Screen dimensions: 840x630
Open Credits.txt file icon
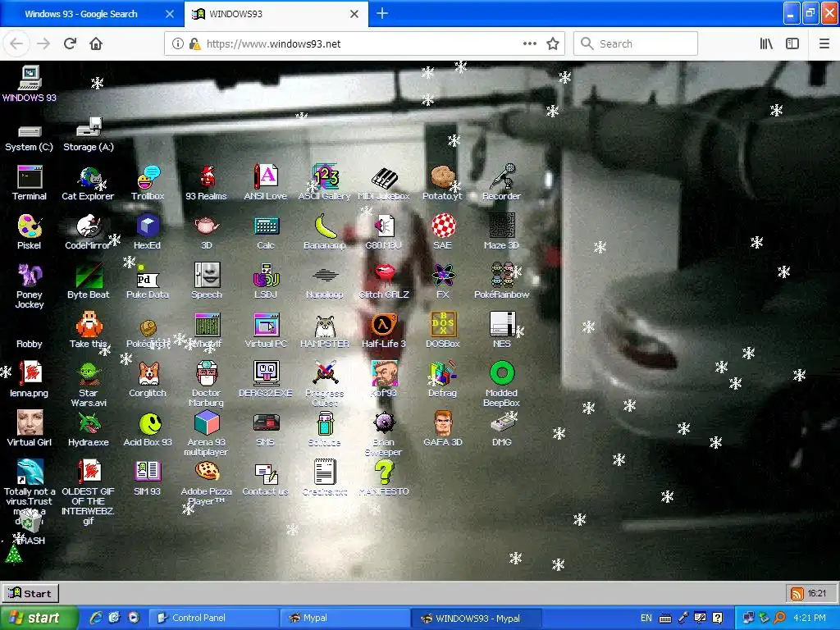(325, 479)
